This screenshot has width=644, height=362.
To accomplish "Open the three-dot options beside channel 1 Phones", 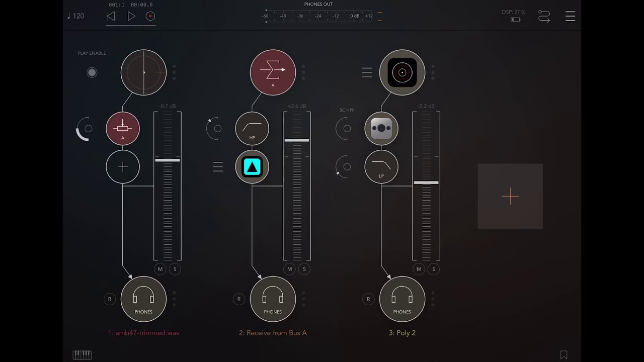I will pyautogui.click(x=174, y=299).
